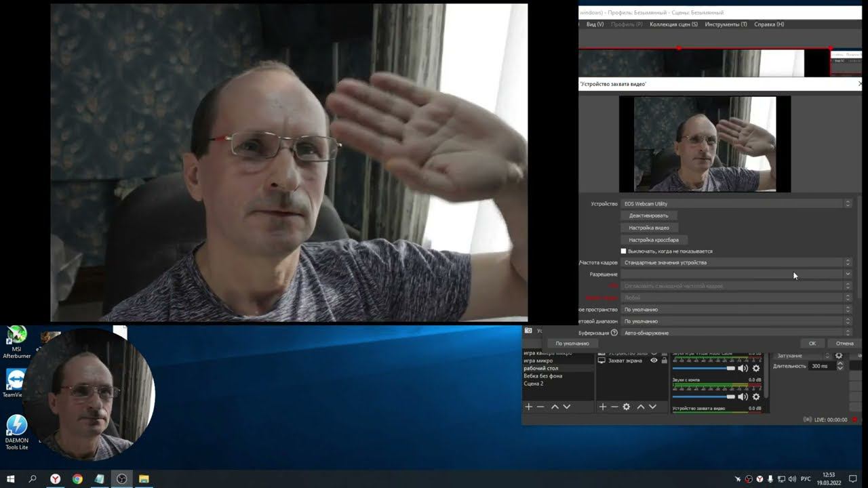Image resolution: width=868 pixels, height=488 pixels.
Task: Toggle 'Выключать, когда не показывается' checkbox
Action: point(624,251)
